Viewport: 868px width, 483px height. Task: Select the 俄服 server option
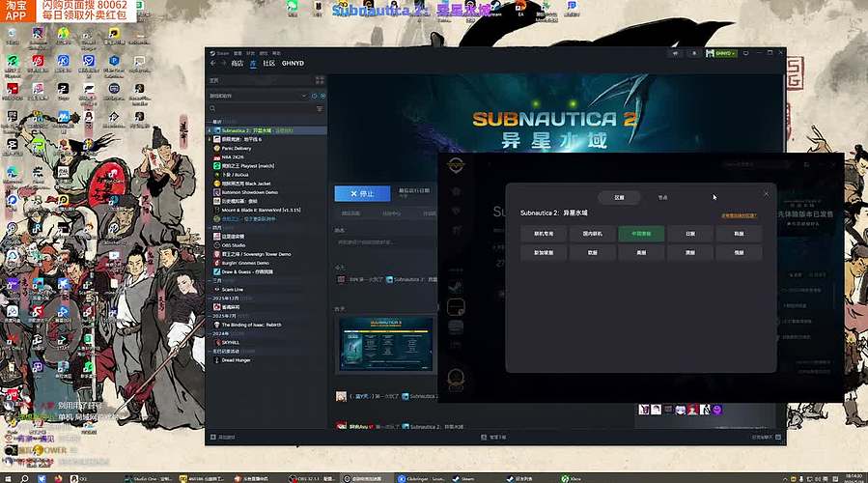coord(739,252)
